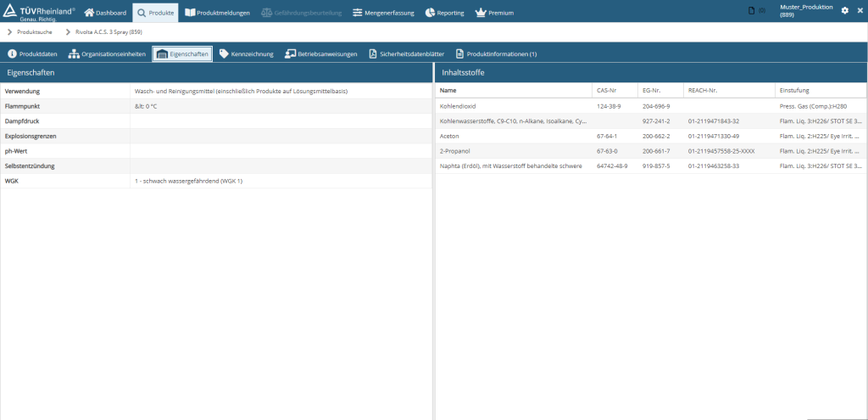Open the Betriebsanweisungen tab
This screenshot has width=868, height=420.
pyautogui.click(x=322, y=53)
